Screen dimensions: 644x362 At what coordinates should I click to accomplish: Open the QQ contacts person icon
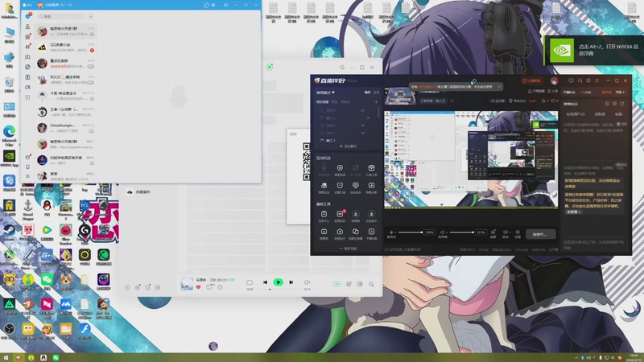[27, 27]
